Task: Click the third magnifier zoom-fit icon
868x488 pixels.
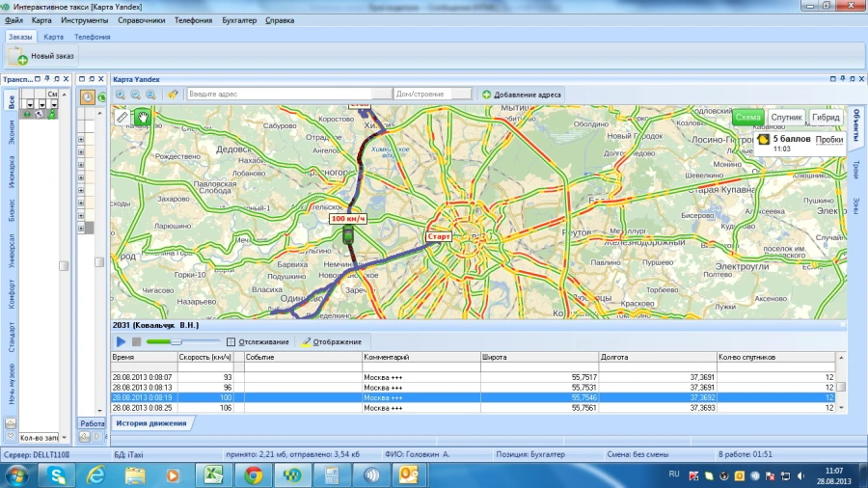Action: point(150,95)
